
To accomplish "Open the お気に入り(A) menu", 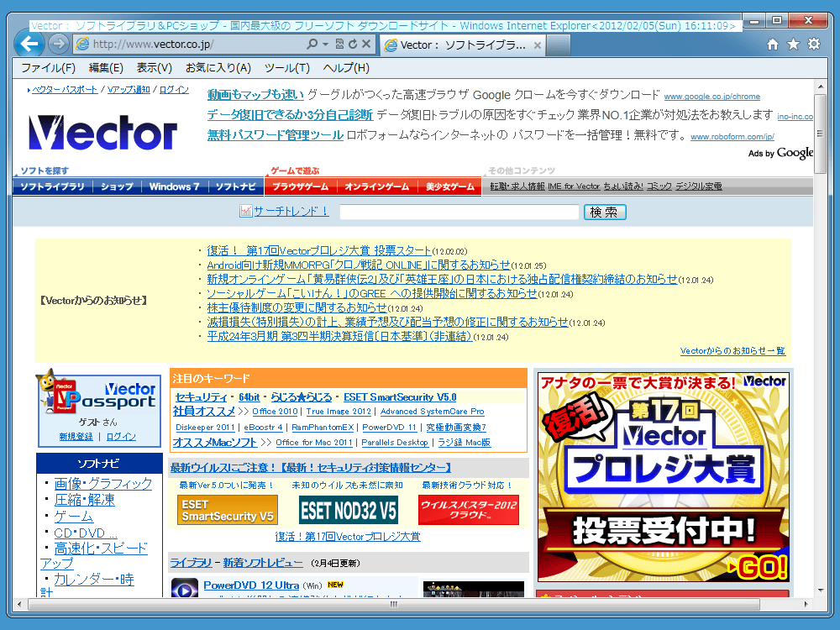I will pyautogui.click(x=218, y=68).
